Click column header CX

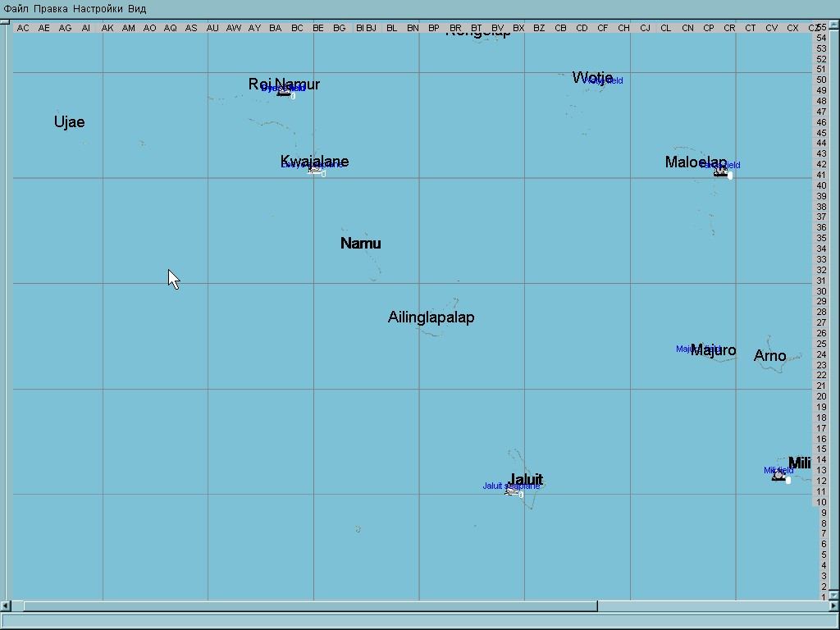pos(792,28)
